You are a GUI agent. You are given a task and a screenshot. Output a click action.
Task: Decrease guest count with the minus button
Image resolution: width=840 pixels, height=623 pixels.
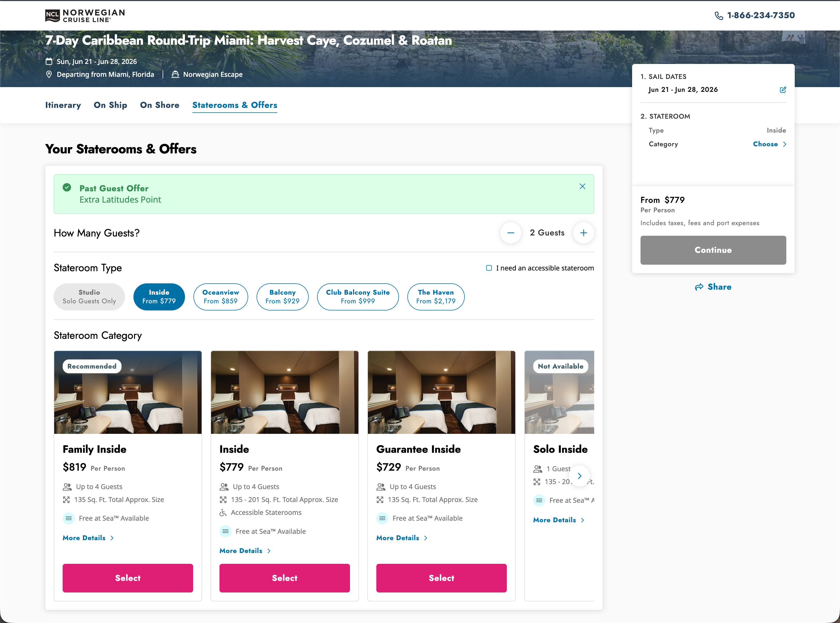(x=511, y=233)
